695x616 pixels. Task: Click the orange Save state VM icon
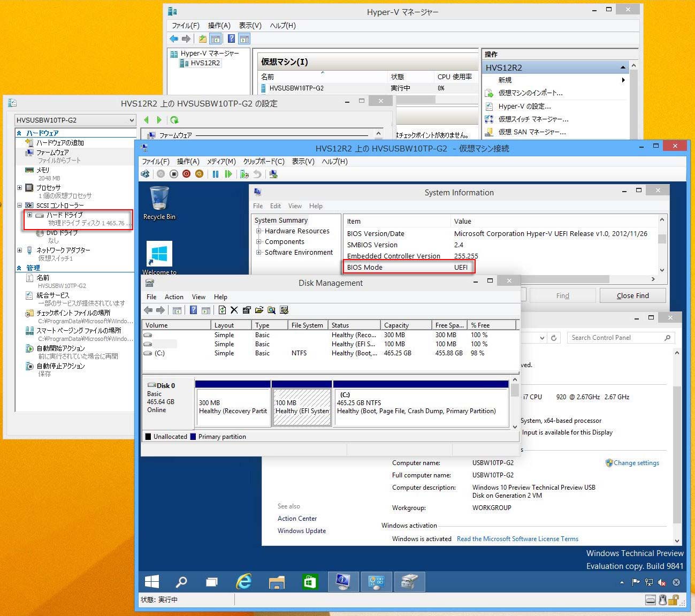pyautogui.click(x=199, y=174)
